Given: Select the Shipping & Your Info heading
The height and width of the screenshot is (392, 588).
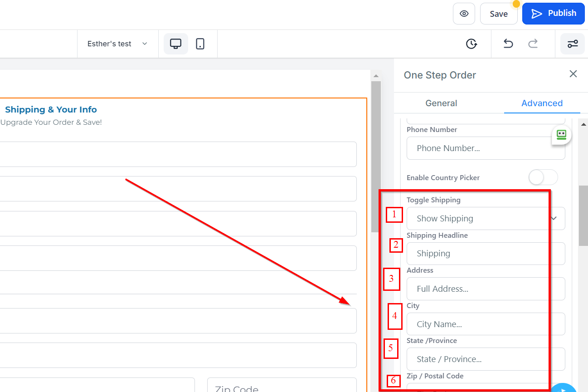Looking at the screenshot, I should tap(51, 110).
